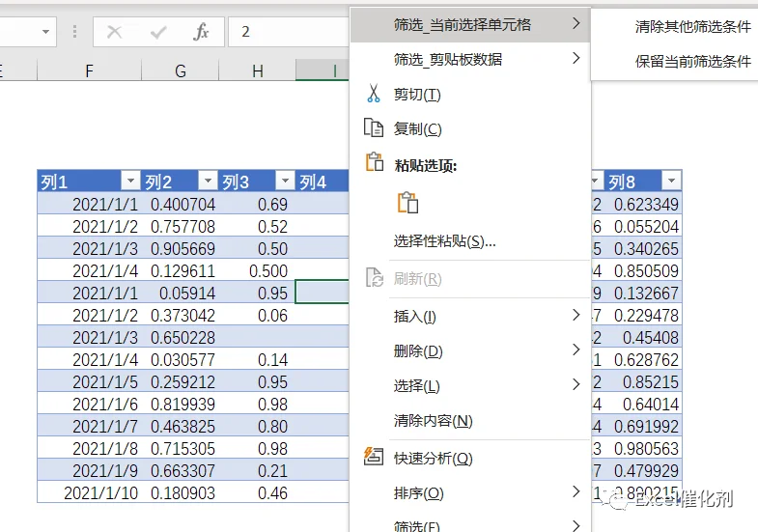
Task: Select cell with value 0.400704
Action: (x=180, y=204)
